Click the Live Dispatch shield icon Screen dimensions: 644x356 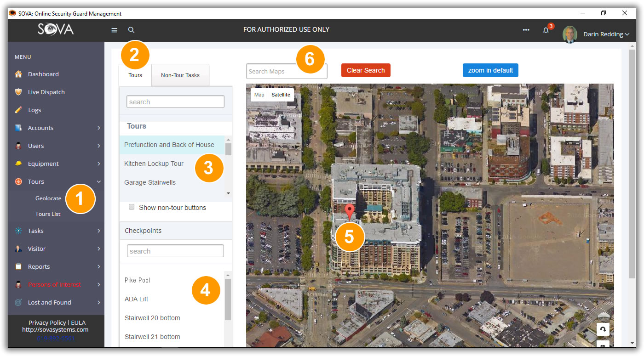(x=18, y=92)
